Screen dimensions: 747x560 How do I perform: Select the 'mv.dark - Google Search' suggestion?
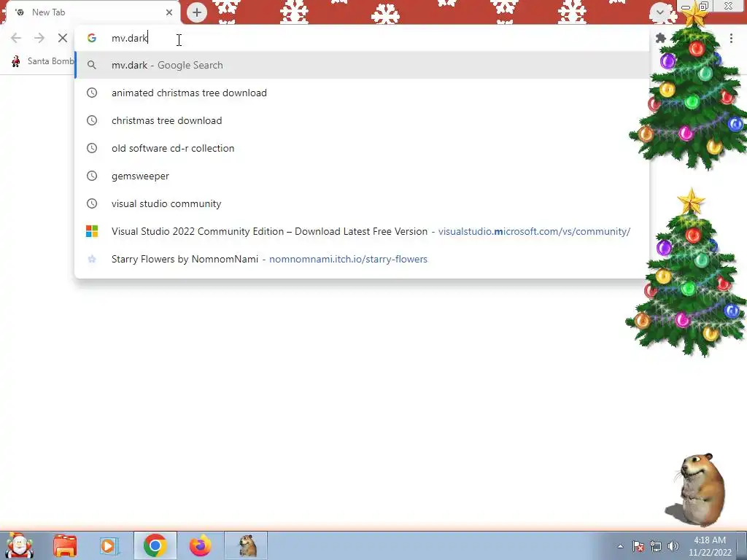362,65
